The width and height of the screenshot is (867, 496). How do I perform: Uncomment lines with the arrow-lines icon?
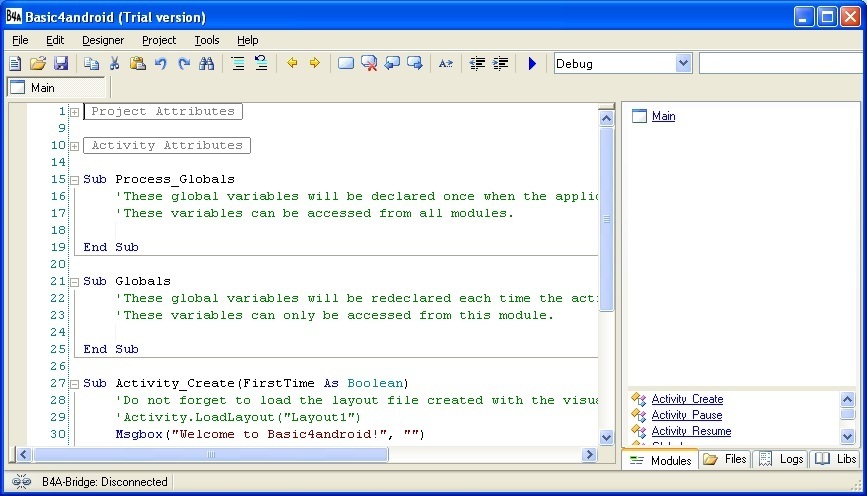coord(261,64)
